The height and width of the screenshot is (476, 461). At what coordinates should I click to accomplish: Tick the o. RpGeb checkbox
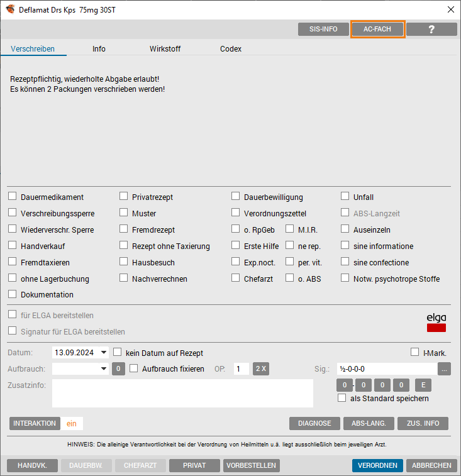(x=235, y=229)
